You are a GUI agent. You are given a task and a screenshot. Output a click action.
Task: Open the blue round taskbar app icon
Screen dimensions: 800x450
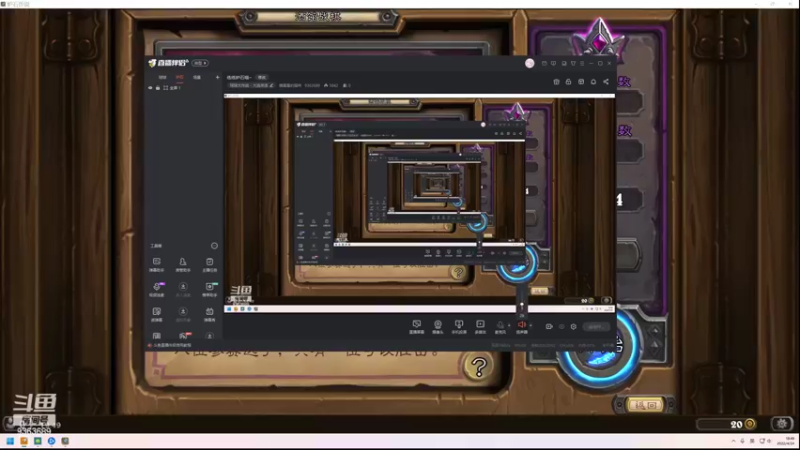[52, 441]
